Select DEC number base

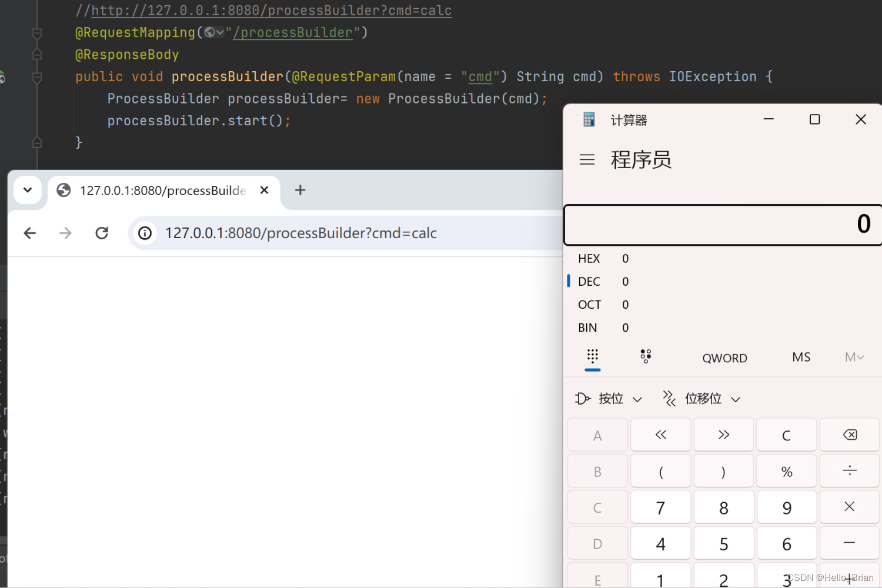(589, 282)
